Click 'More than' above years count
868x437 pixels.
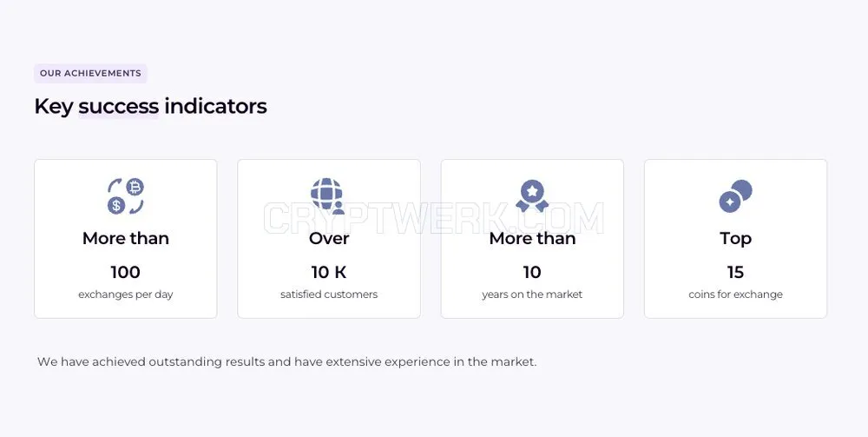[532, 238]
